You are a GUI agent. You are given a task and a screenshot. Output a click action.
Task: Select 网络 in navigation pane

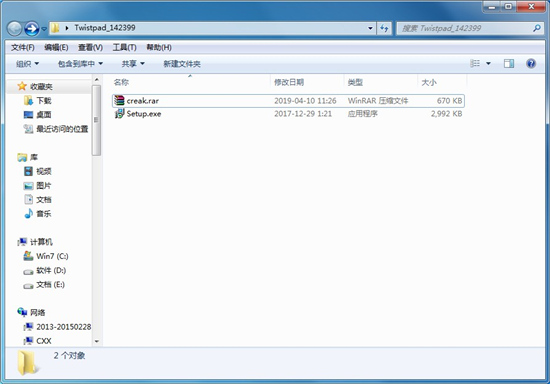(x=38, y=312)
